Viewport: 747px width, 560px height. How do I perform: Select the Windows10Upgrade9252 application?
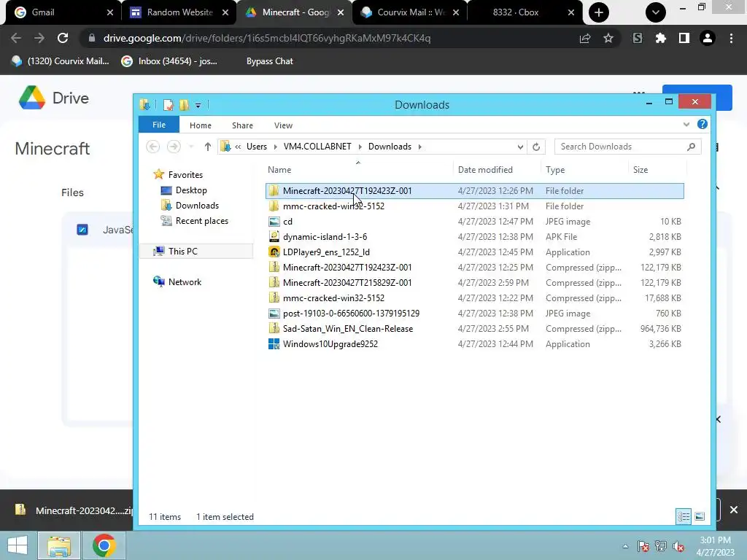coord(474,344)
